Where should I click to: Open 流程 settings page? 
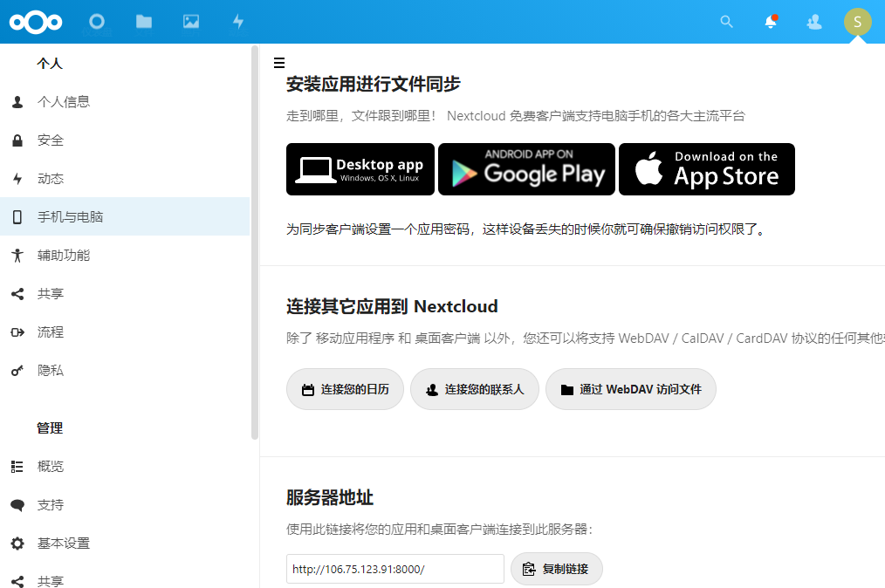click(x=125, y=332)
